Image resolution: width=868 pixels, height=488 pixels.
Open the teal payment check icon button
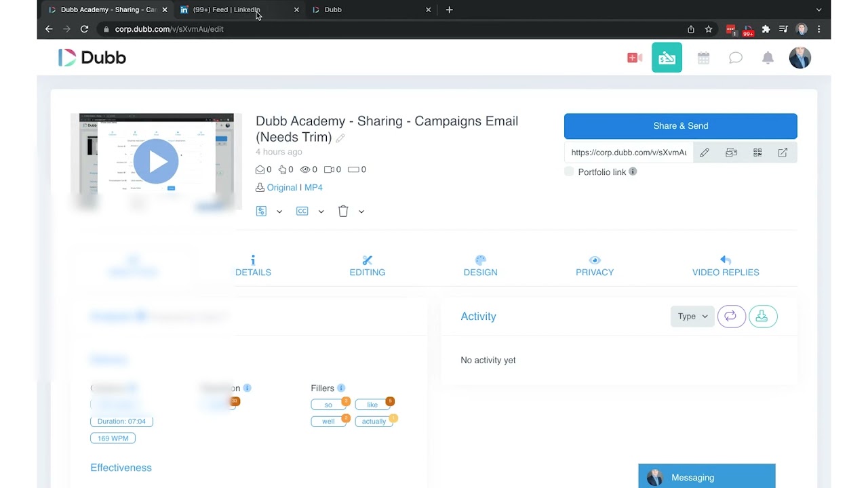[x=667, y=58]
